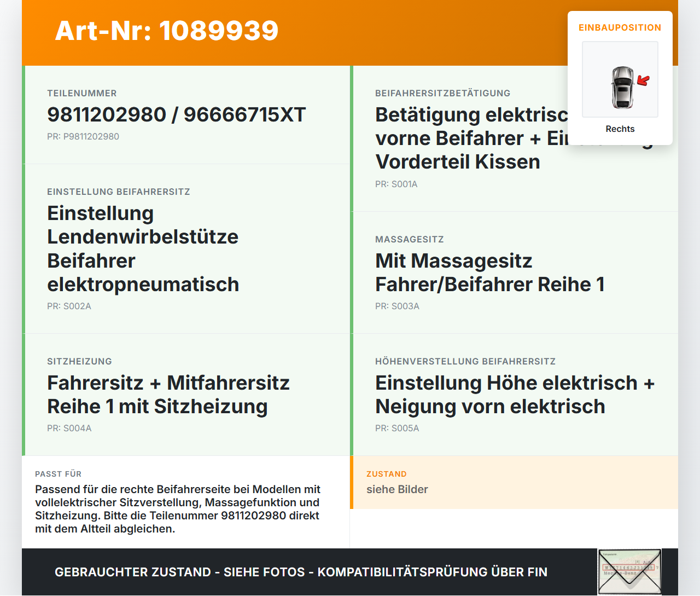The image size is (700, 596).
Task: Select part number 9811202980 / 96666715XT
Action: (177, 114)
